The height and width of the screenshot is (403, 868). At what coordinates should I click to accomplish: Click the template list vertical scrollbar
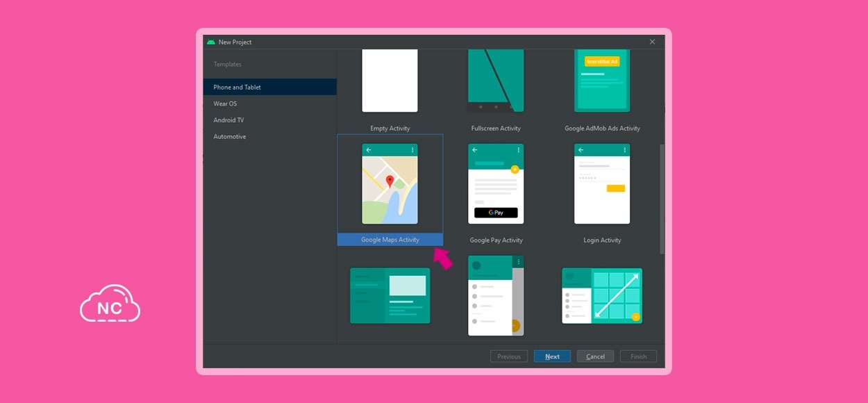(662, 199)
